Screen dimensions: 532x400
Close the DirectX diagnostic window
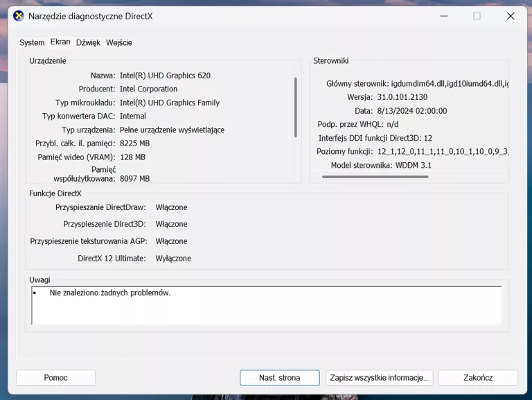click(511, 16)
